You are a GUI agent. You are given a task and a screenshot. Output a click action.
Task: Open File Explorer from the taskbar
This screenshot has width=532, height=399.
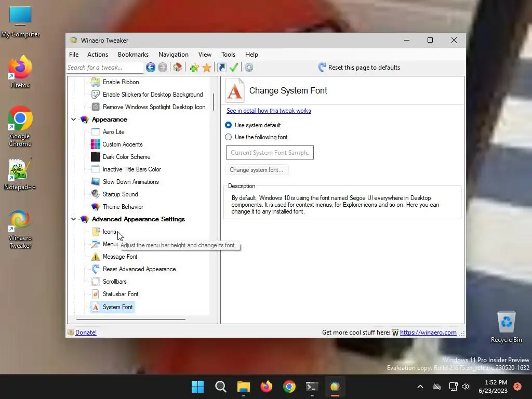tap(243, 387)
